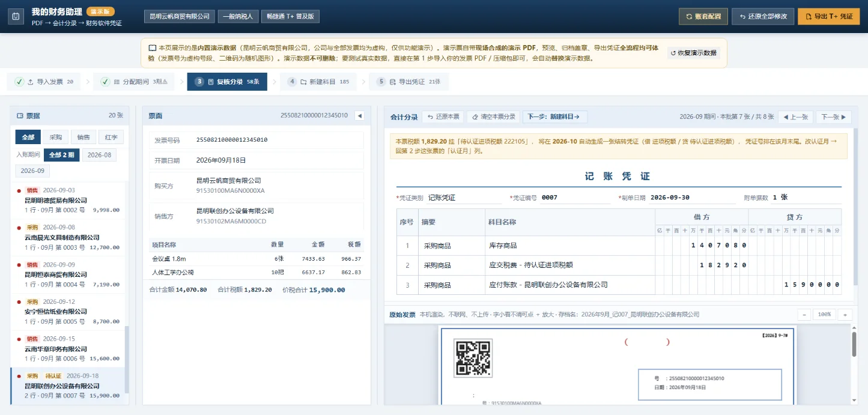Open invoice 安宁恒信纸业有限公司

(67, 312)
